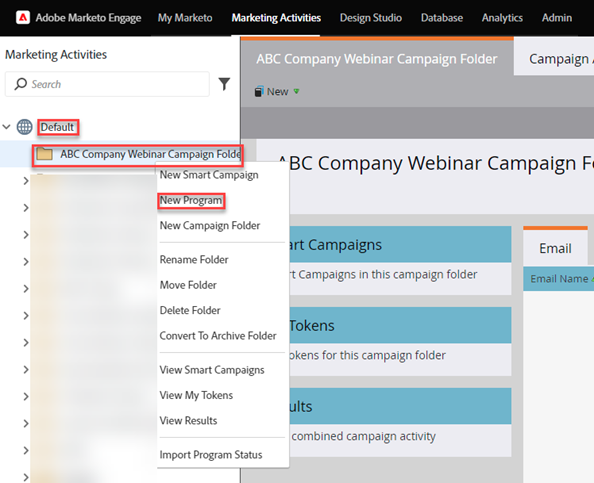Select Import Program Status menu item
Screen dimensions: 594x483
coord(211,455)
